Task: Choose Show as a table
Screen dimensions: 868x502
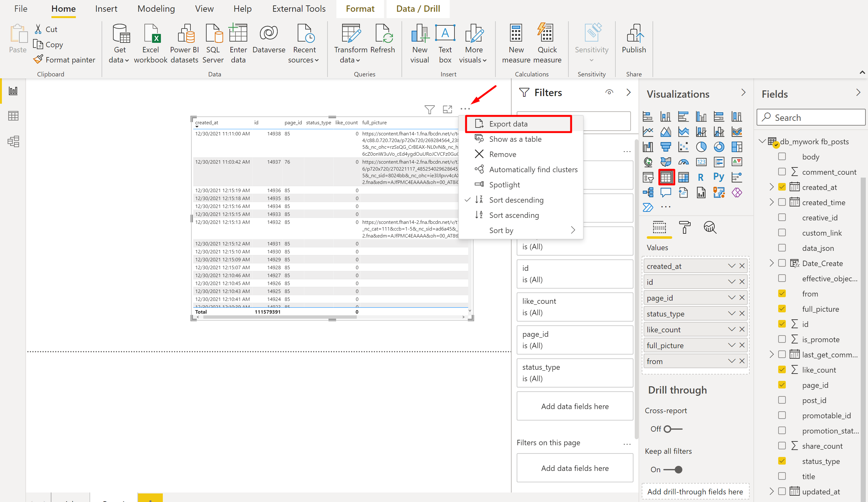Action: click(x=521, y=139)
